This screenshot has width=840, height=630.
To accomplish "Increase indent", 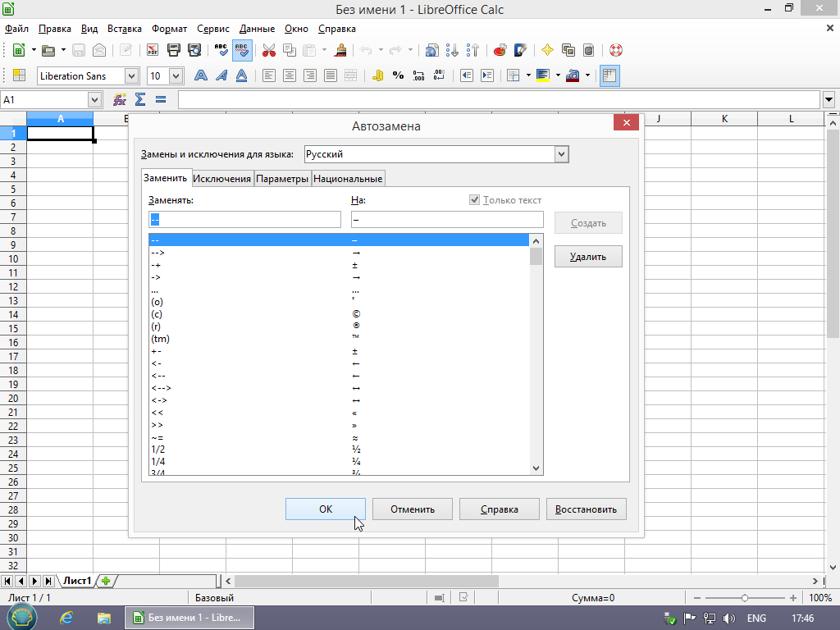I will click(x=487, y=75).
